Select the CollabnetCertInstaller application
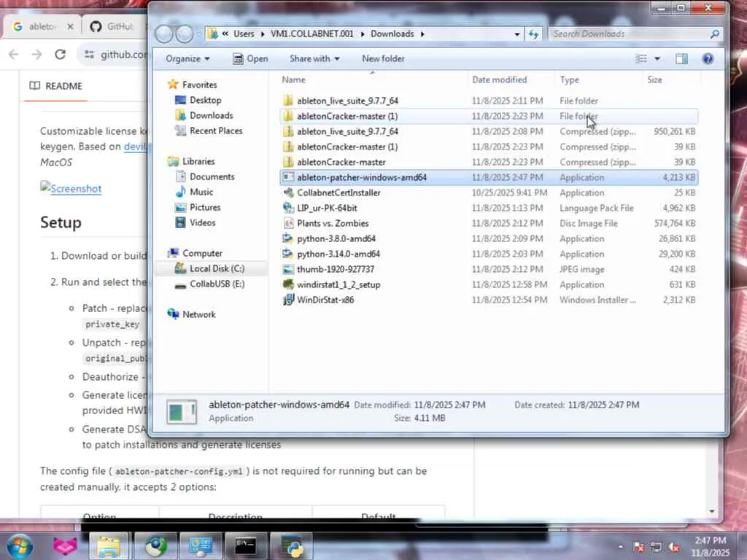The height and width of the screenshot is (560, 747). click(489, 192)
